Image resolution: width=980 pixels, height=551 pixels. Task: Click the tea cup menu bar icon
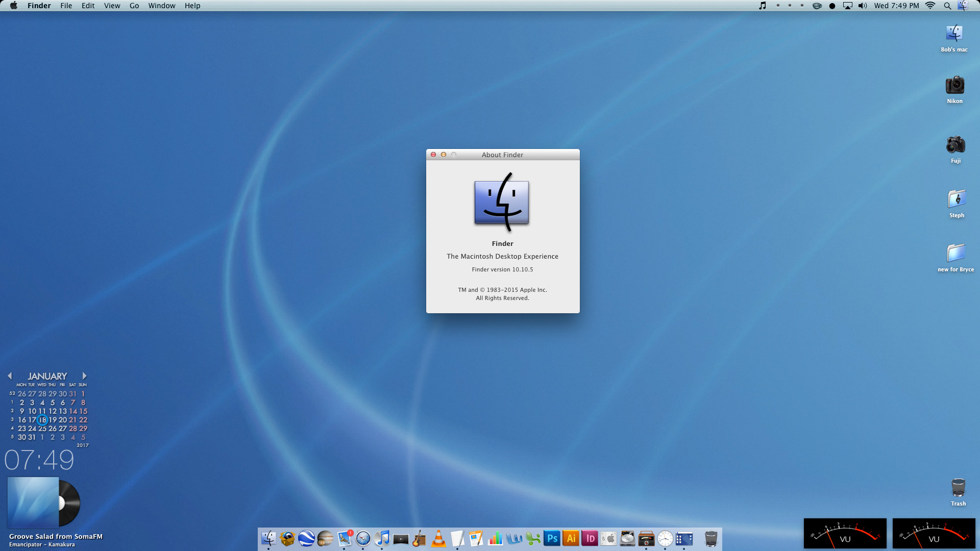(x=817, y=6)
